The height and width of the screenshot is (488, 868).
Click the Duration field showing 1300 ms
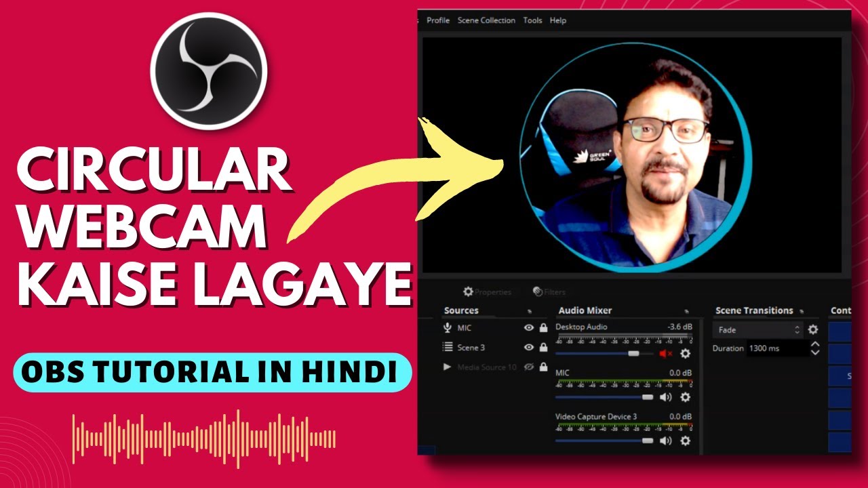tap(777, 348)
